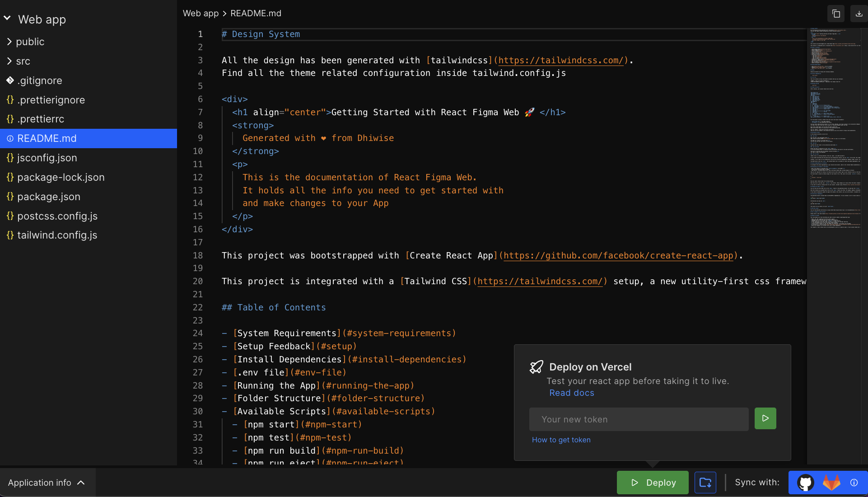Collapse the Web app root folder
The height and width of the screenshot is (497, 868).
click(8, 19)
